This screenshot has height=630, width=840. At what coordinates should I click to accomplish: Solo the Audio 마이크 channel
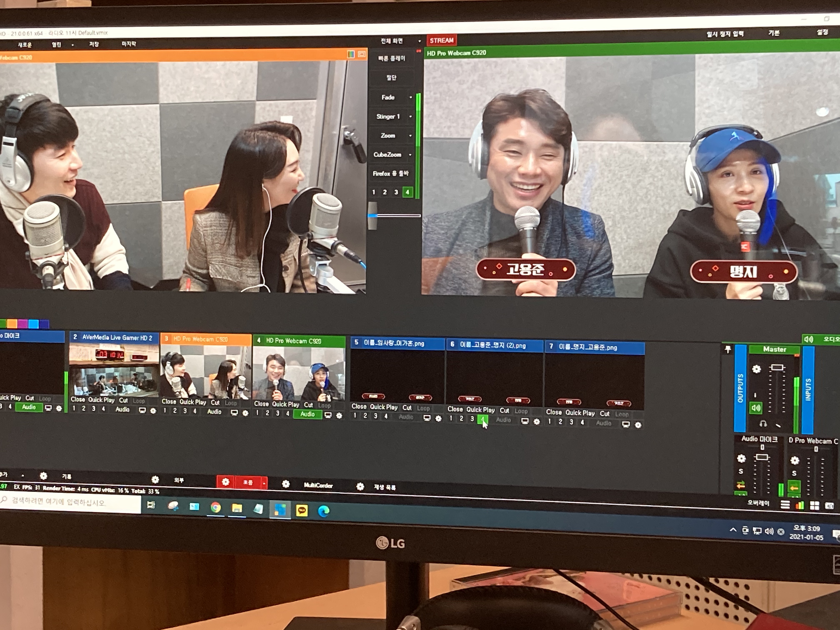coord(741,471)
